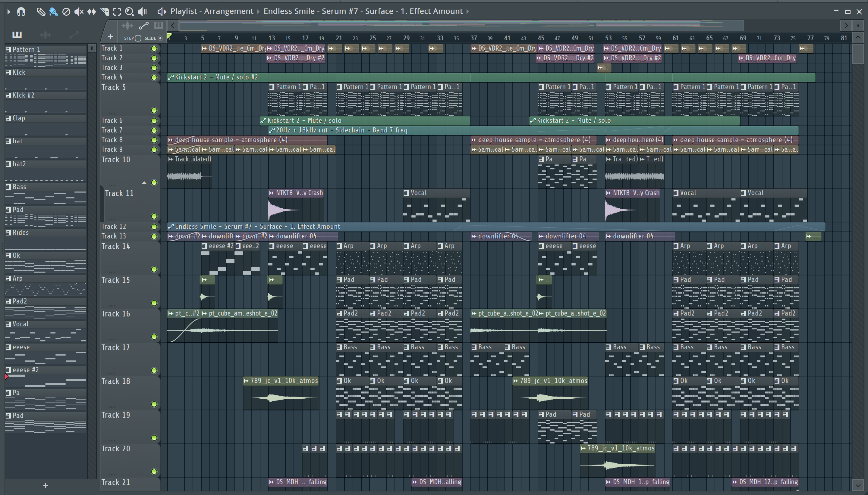Viewport: 868px width, 495px height.
Task: Add a new track with plus tab
Action: coord(110,36)
